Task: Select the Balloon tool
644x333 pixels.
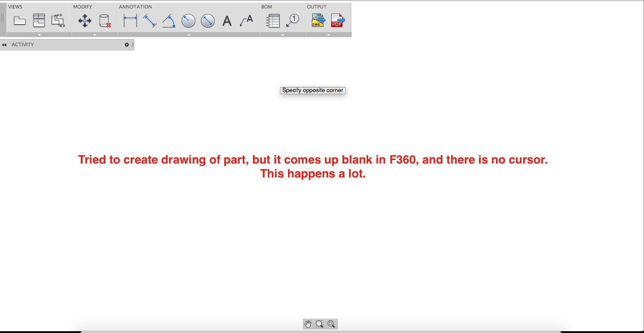Action: [x=293, y=21]
